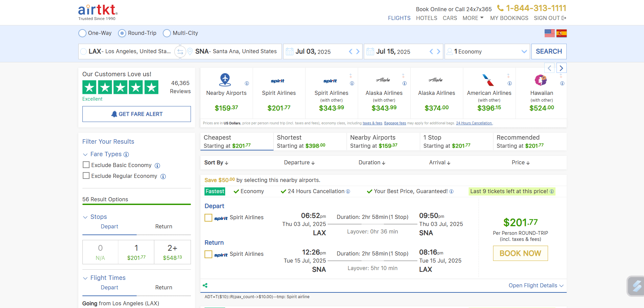Screen dimensions: 644x308
Task: Click the BOOK NOW button
Action: point(520,253)
